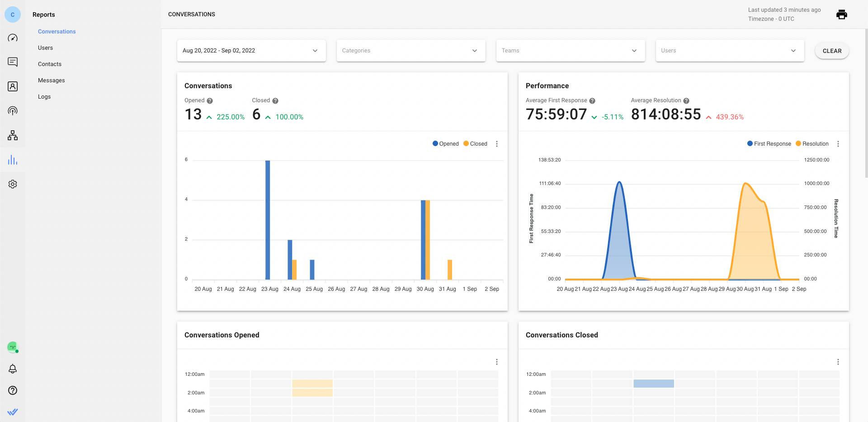Open Conversations chart three-dot menu
The width and height of the screenshot is (868, 422).
(497, 144)
